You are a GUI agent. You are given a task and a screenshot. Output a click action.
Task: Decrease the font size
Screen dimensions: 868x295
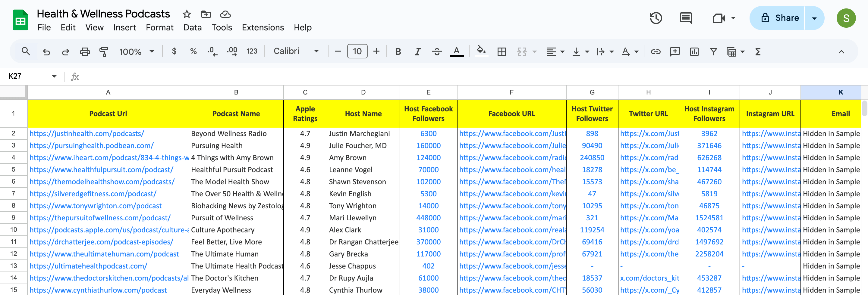point(338,51)
